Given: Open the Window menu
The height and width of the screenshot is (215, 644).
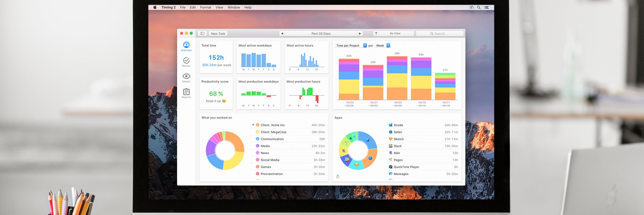Looking at the screenshot, I should (x=234, y=7).
